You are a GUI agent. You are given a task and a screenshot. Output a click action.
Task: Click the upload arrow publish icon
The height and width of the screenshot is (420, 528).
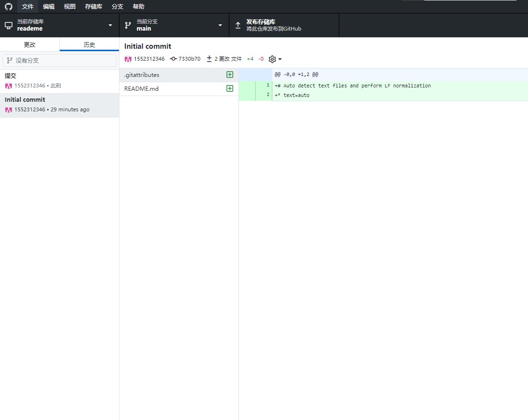[x=238, y=25]
